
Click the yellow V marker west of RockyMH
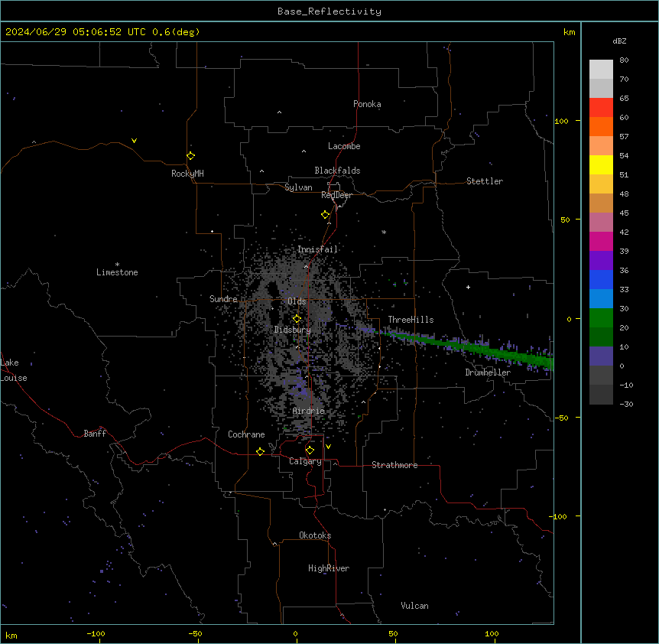[134, 141]
